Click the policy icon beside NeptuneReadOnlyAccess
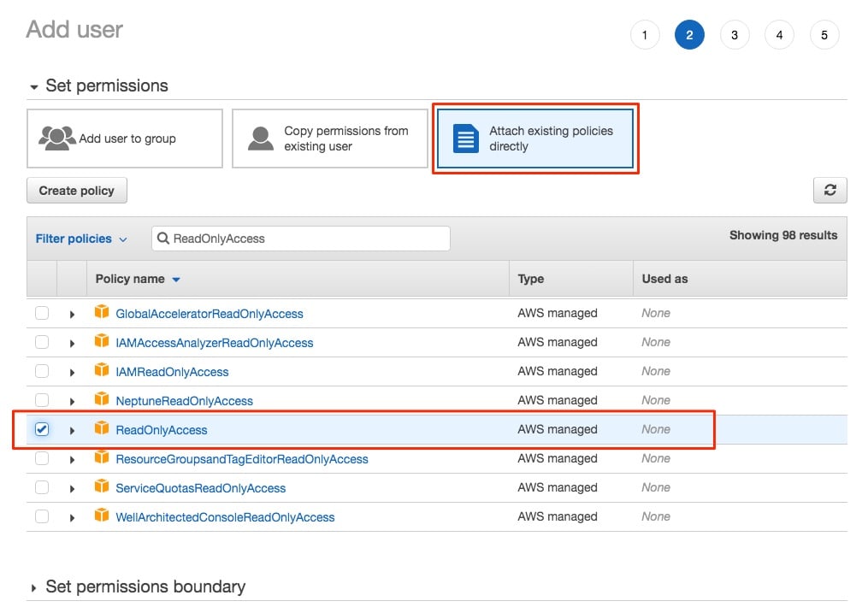Viewport: 868px width, 613px height. [102, 399]
